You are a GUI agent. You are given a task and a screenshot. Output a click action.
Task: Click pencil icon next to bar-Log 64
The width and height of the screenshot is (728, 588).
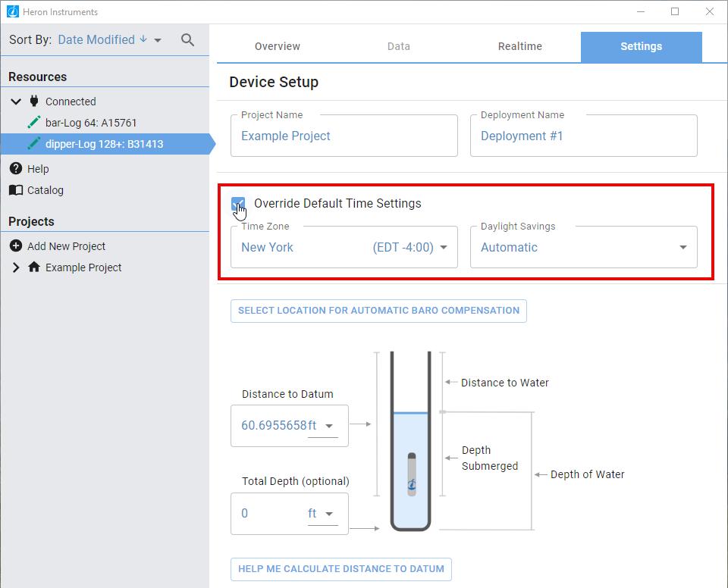point(34,122)
